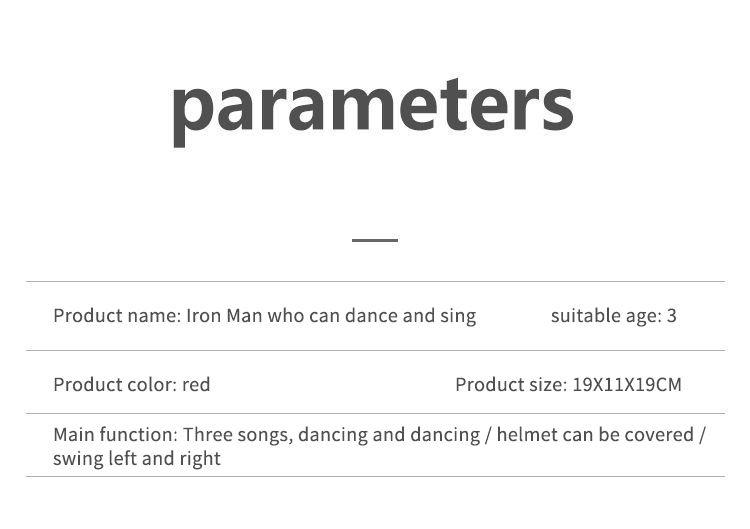Click the size value "19X11X19CM"
Screen dimensions: 750x529
click(x=627, y=385)
